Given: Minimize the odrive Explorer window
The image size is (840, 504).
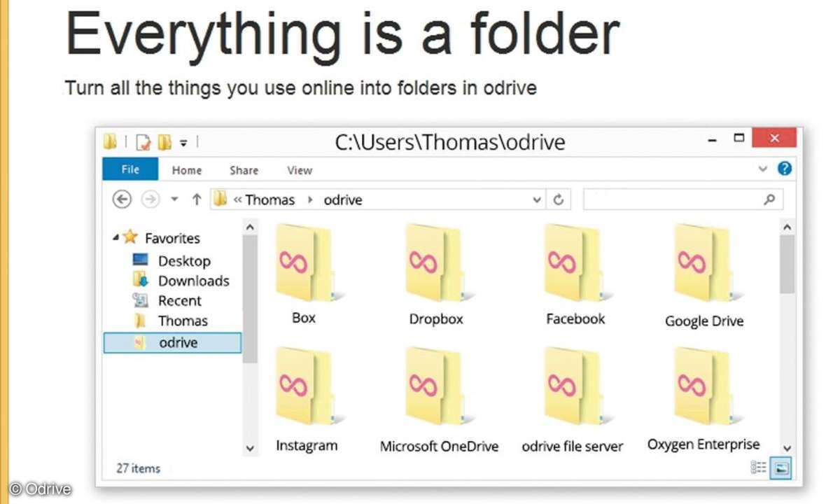Looking at the screenshot, I should (x=713, y=141).
